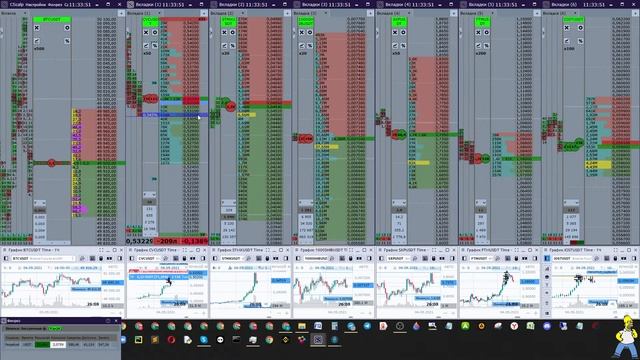
Task: Click the chart-line icon in 1000SHIBUSDT order book
Action: pyautogui.click(x=302, y=45)
